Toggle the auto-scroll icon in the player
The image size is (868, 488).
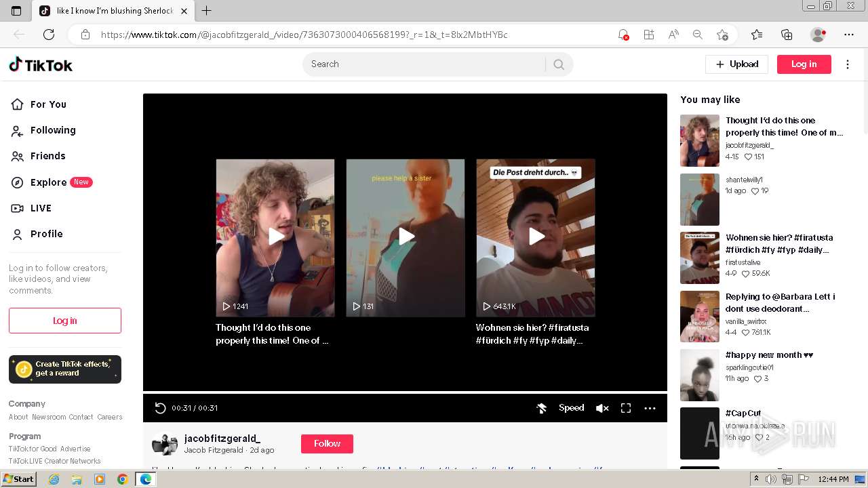[x=542, y=408]
